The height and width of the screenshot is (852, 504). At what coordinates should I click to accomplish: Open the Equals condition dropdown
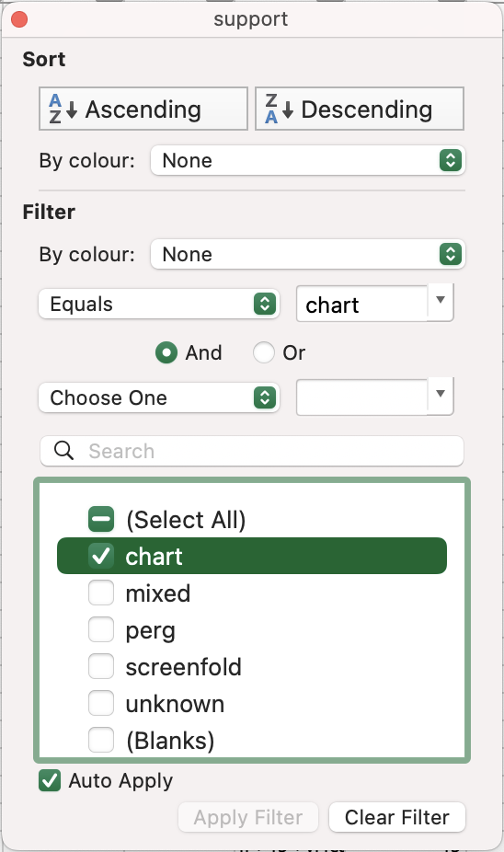159,304
